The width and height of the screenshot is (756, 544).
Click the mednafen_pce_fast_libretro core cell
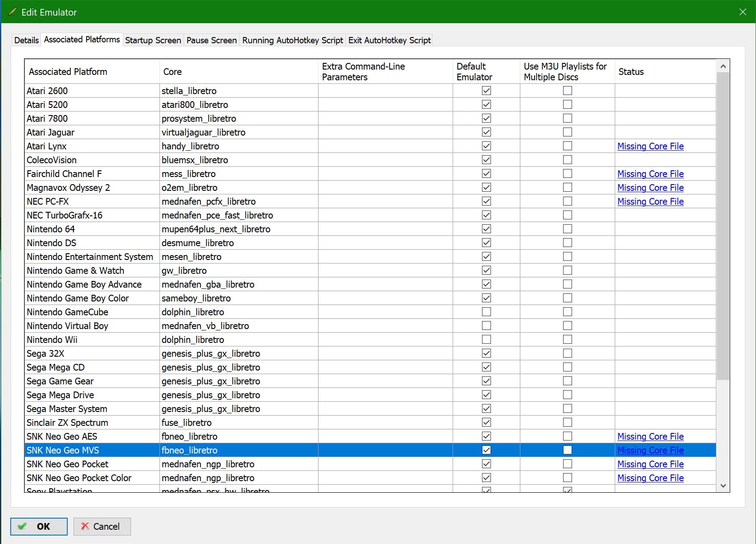point(239,215)
